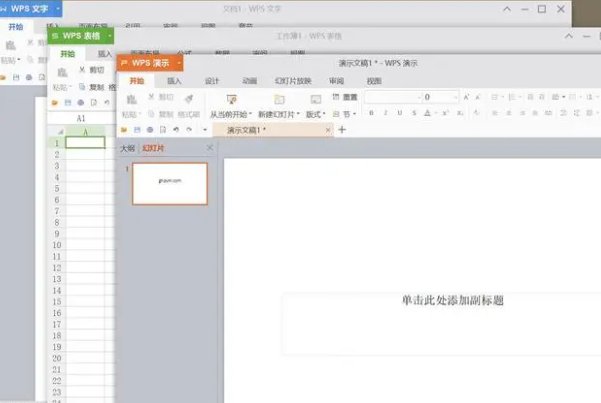Toggle Italic formatting in Presentation ribbon
The width and height of the screenshot is (601, 403).
[x=386, y=113]
